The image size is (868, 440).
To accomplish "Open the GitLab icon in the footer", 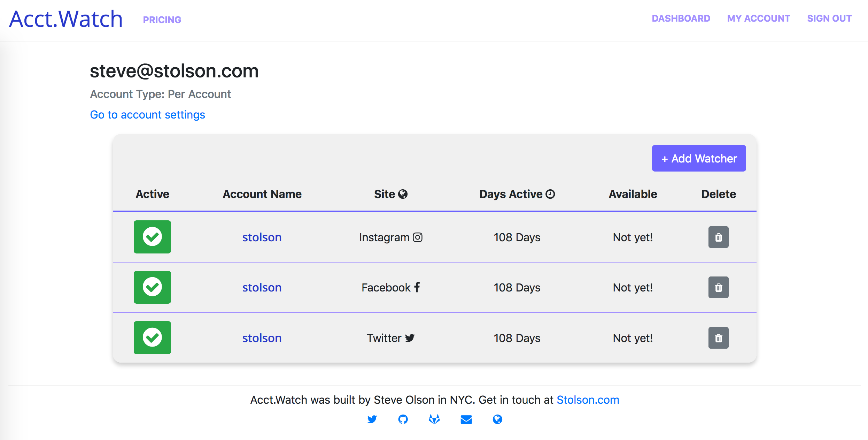I will (x=434, y=419).
